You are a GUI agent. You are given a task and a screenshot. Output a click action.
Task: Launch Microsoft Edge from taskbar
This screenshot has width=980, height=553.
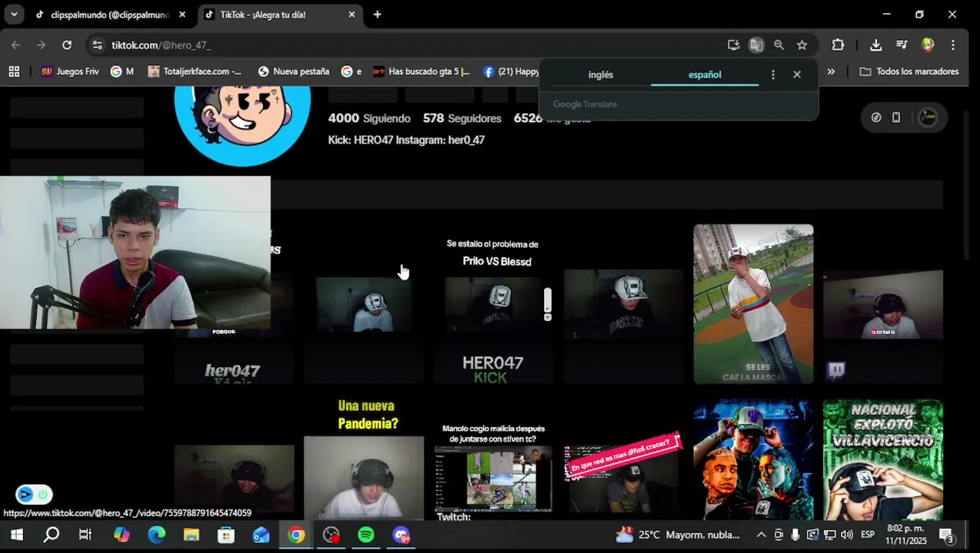(x=156, y=535)
